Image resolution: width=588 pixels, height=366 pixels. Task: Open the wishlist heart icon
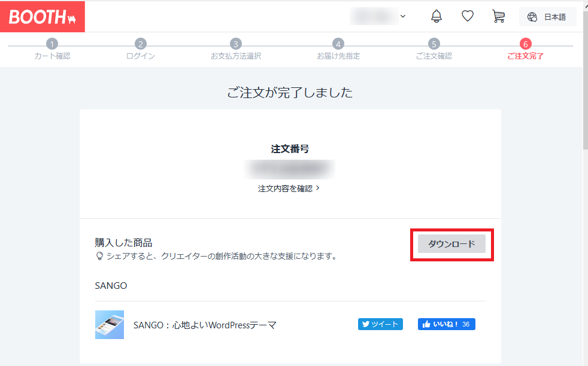467,17
